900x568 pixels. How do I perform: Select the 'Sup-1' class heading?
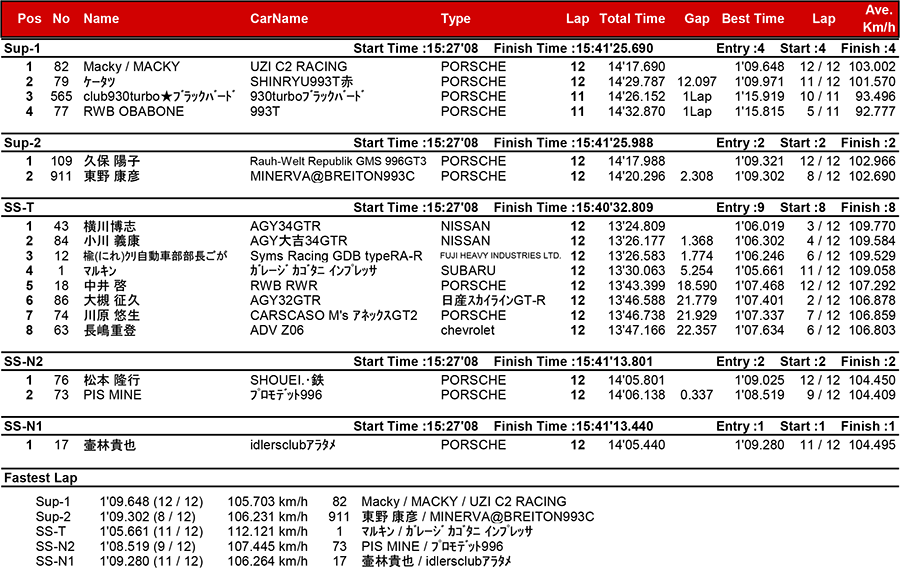(x=22, y=48)
